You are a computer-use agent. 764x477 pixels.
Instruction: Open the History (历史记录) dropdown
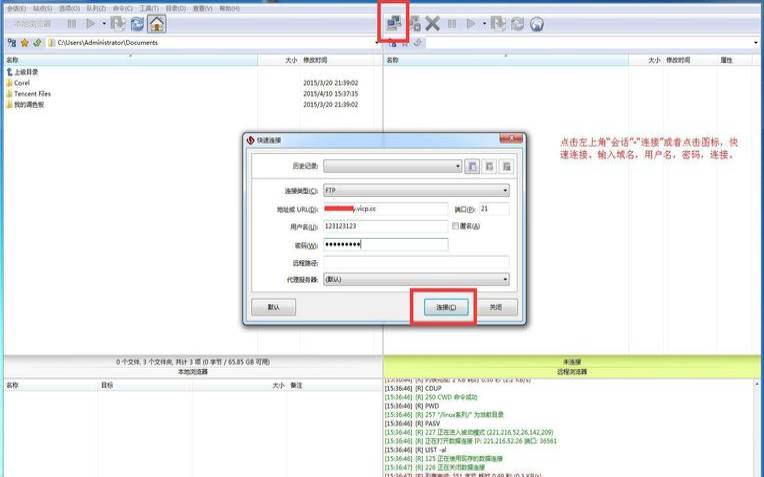pyautogui.click(x=393, y=166)
